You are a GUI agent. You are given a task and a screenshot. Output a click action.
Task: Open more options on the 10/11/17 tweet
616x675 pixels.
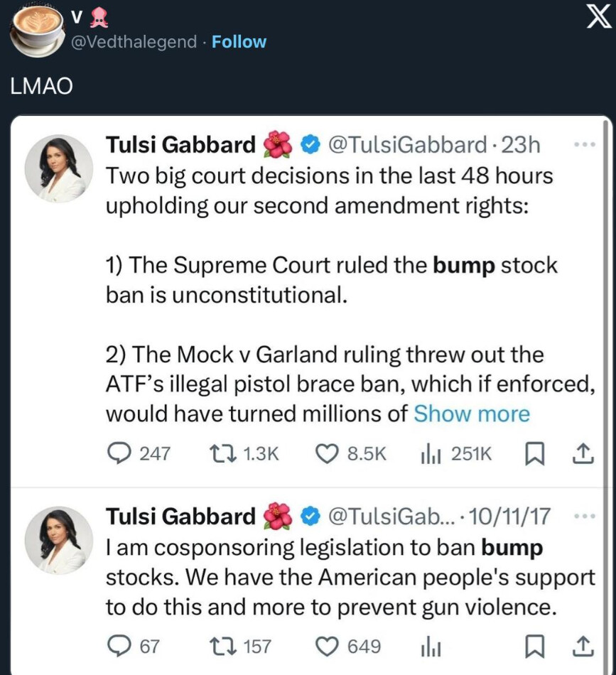click(583, 517)
